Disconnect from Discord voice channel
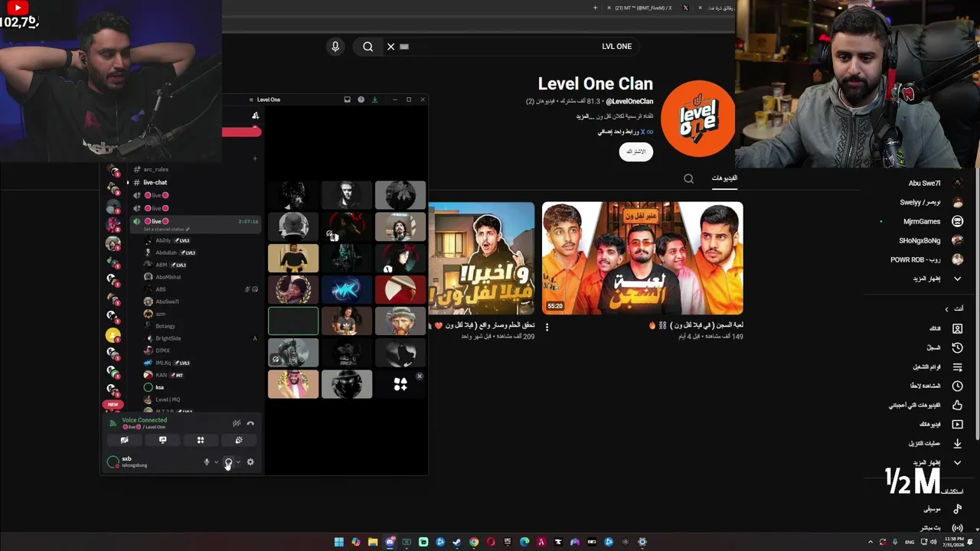Screen dimensions: 980x551 tap(250, 423)
